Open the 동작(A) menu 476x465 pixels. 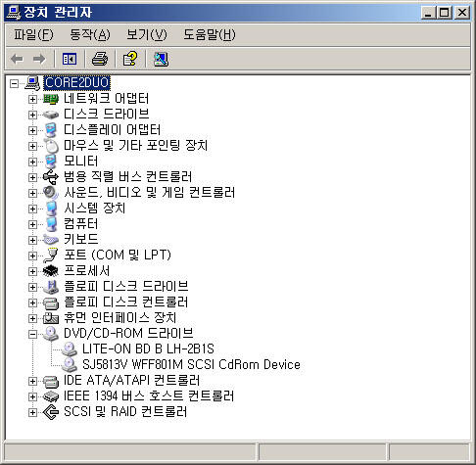[90, 34]
